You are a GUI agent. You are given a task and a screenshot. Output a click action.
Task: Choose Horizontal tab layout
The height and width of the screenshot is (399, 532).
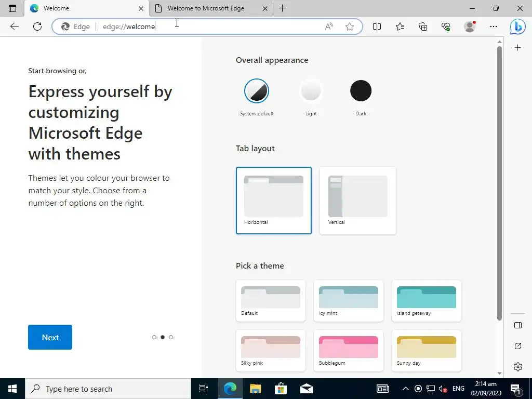click(273, 201)
